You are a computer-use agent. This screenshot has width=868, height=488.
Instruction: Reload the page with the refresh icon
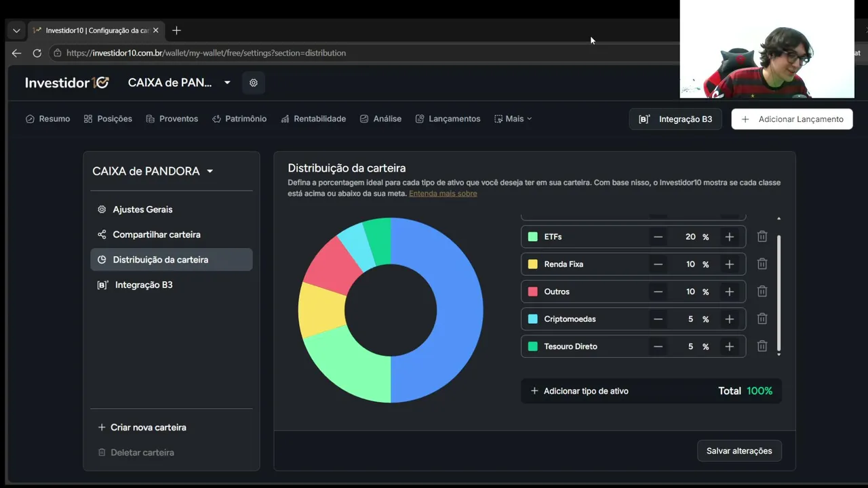coord(37,53)
